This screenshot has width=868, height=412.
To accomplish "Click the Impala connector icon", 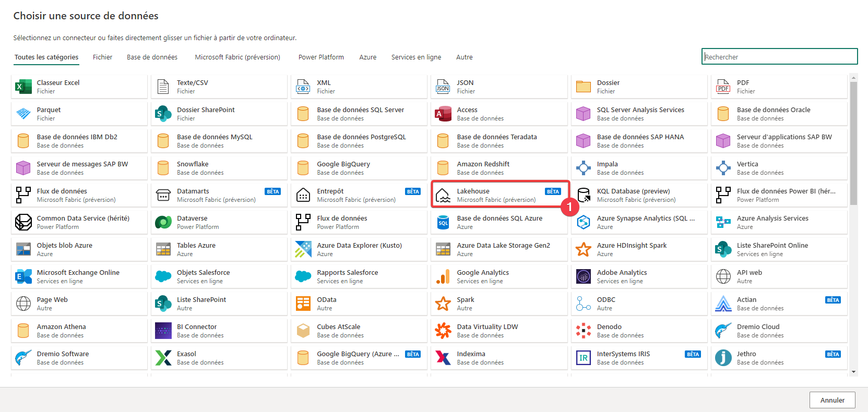I will pos(584,168).
